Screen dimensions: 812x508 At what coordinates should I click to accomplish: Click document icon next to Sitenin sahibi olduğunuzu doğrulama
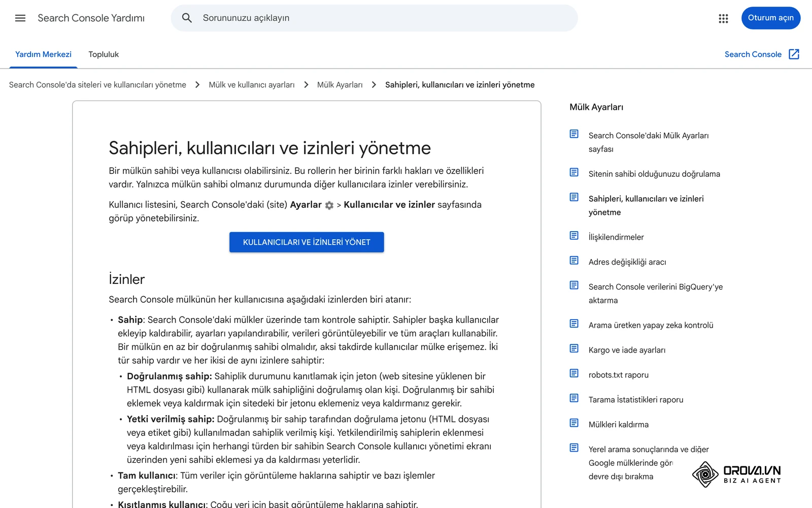(x=574, y=172)
